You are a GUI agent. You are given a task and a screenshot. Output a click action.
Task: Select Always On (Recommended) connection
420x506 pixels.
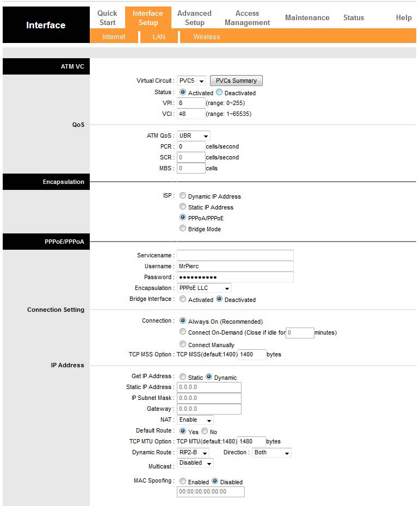[183, 321]
